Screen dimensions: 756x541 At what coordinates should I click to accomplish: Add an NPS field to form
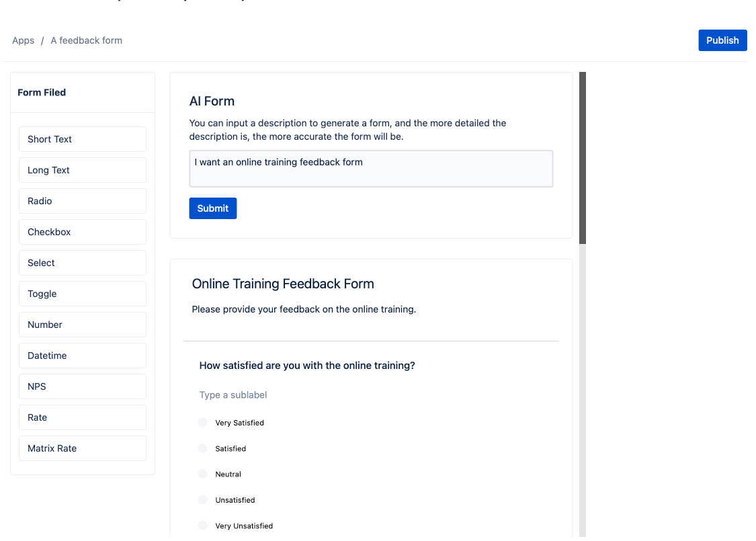[x=82, y=386]
